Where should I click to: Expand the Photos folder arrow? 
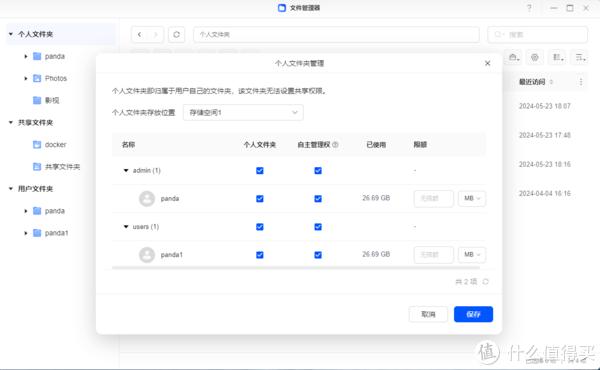(x=26, y=78)
